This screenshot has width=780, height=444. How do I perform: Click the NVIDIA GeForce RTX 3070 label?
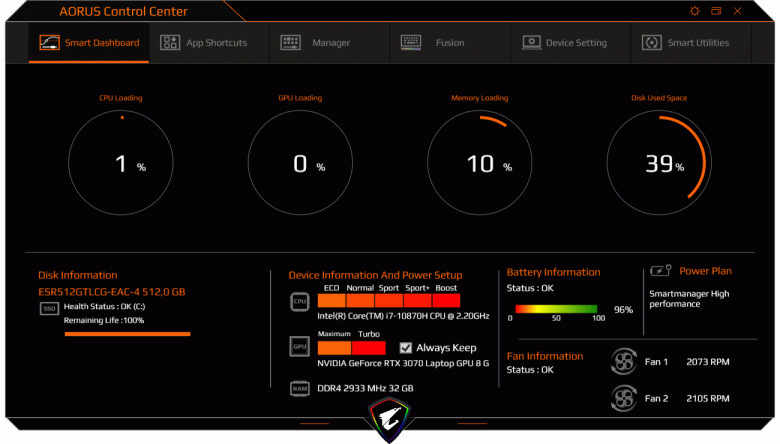tap(403, 363)
